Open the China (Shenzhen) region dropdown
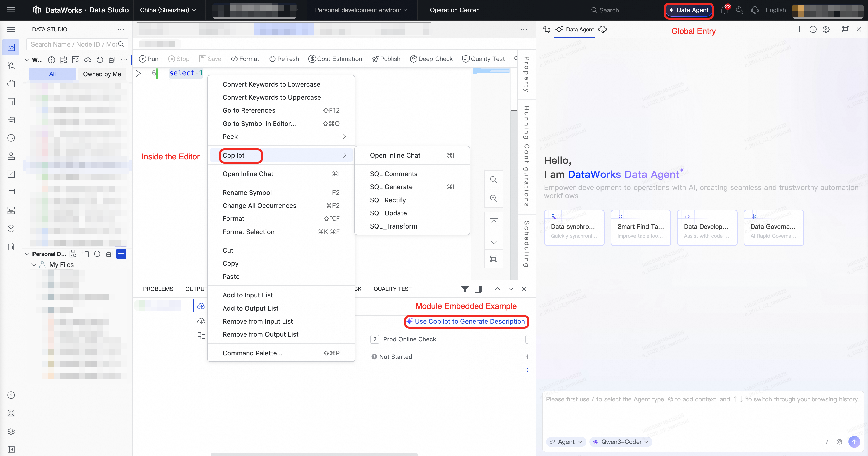 [x=168, y=10]
